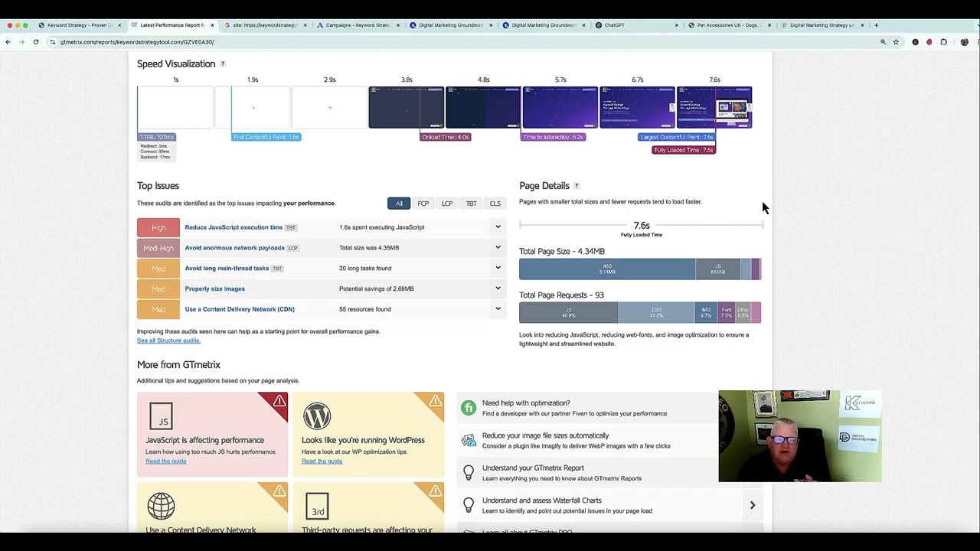Filter top issues by LCP
The image size is (980, 551).
coord(447,204)
